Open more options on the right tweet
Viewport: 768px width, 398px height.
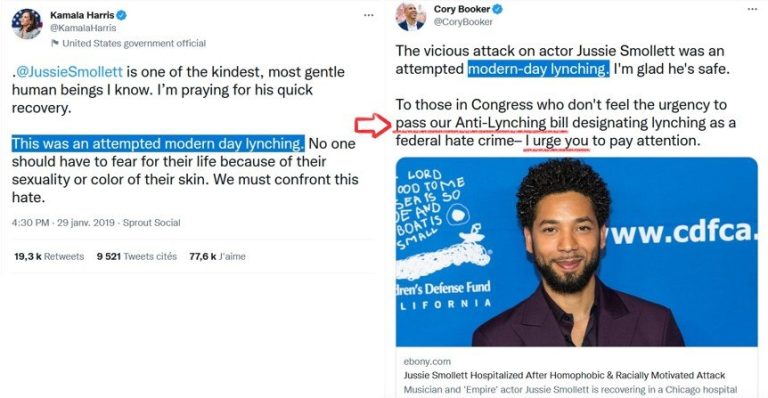coord(752,9)
